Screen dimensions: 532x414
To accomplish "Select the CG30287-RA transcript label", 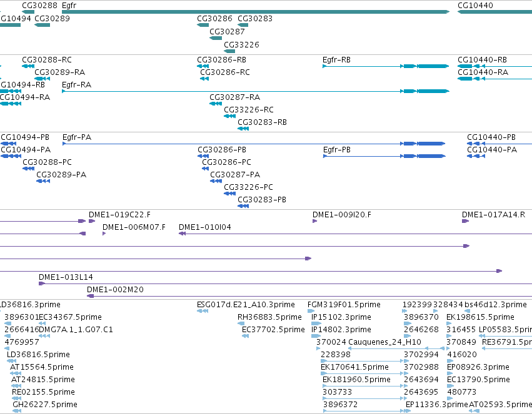I will click(235, 97).
